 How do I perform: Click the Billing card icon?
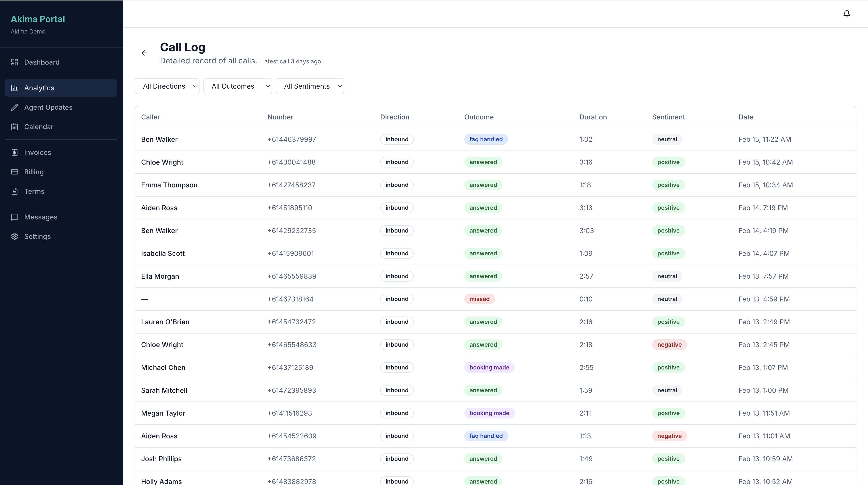click(15, 172)
